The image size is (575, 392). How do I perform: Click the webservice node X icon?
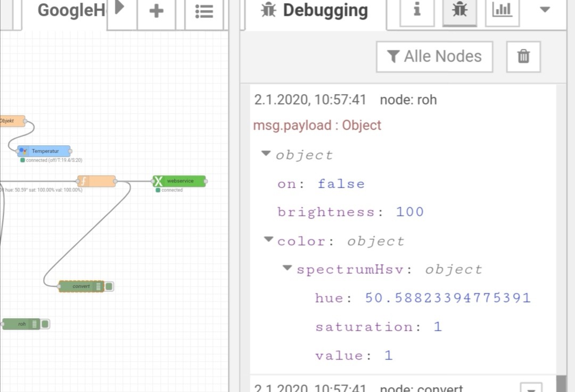point(158,181)
